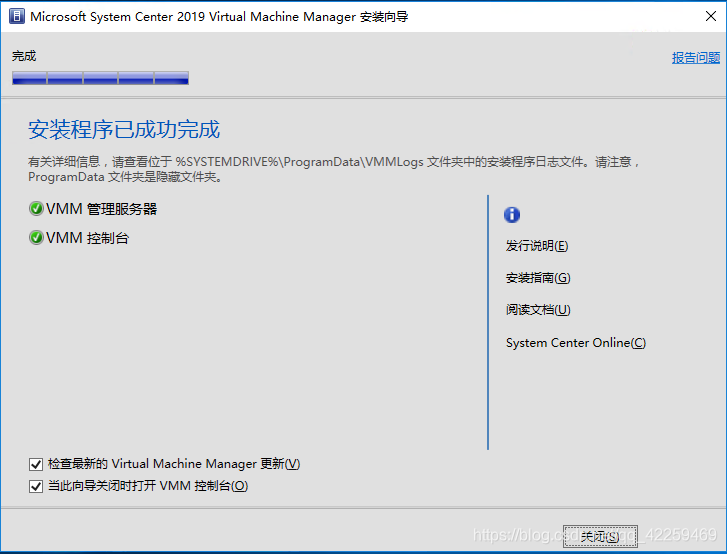Click the VMMLogs log file description text

click(x=334, y=169)
